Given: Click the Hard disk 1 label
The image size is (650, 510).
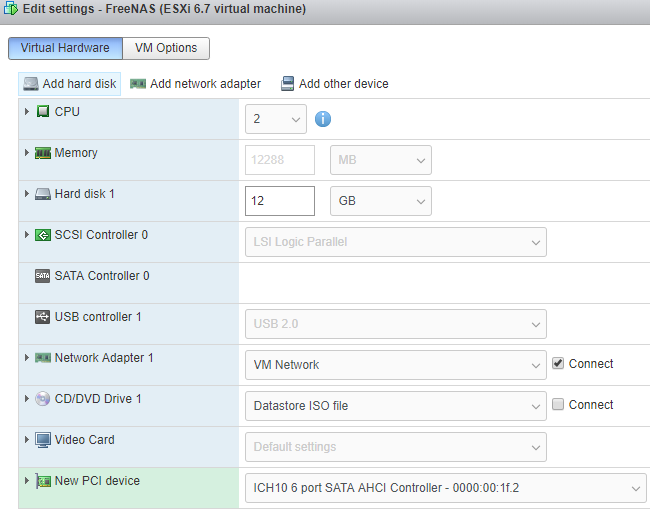Looking at the screenshot, I should coord(85,194).
